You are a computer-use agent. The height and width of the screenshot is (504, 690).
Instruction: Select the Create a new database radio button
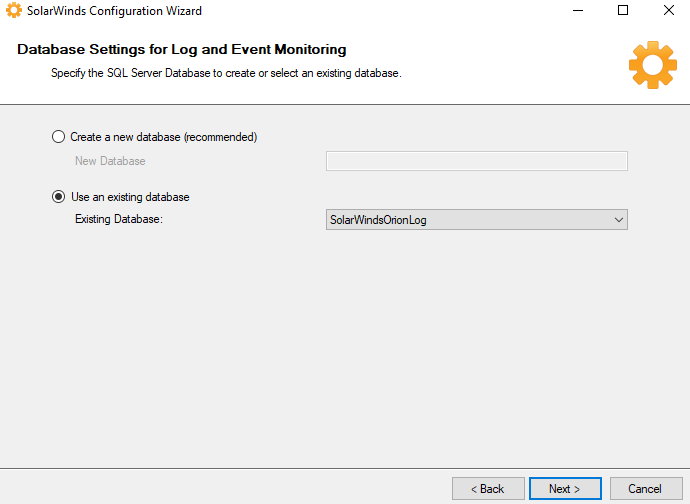(59, 137)
